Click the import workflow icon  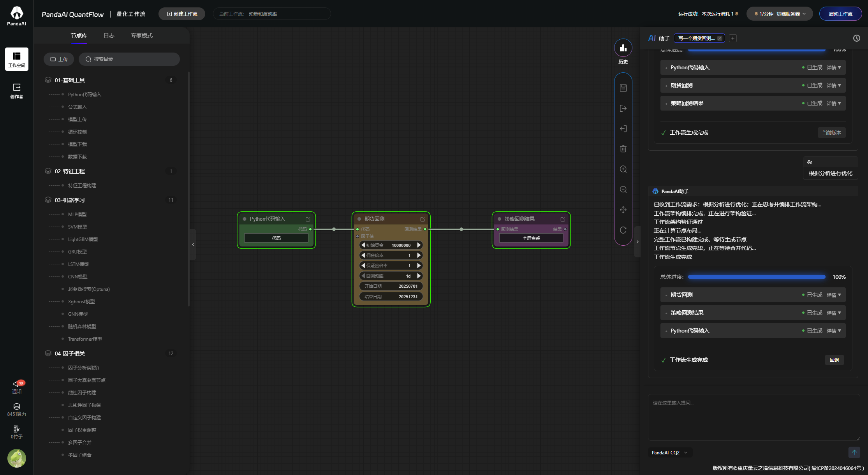[623, 128]
